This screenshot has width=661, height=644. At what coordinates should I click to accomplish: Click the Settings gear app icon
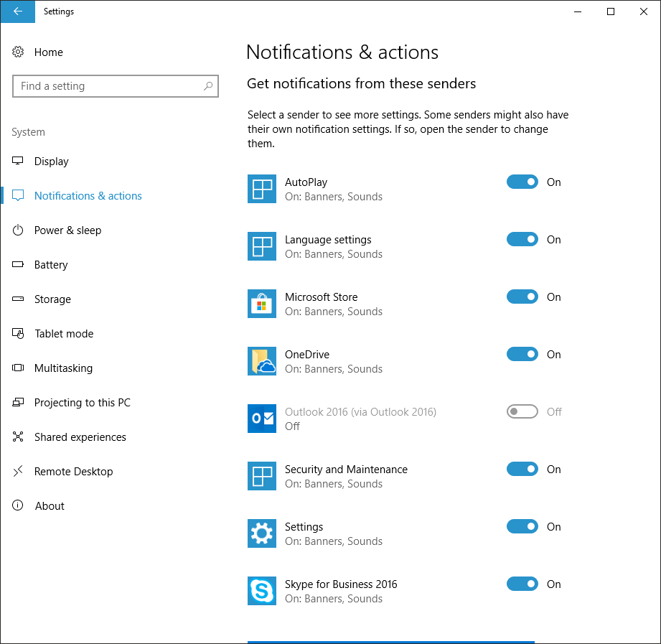pos(262,533)
